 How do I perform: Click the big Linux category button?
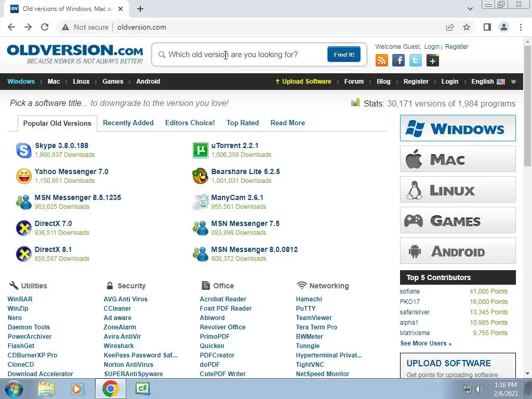pos(458,189)
